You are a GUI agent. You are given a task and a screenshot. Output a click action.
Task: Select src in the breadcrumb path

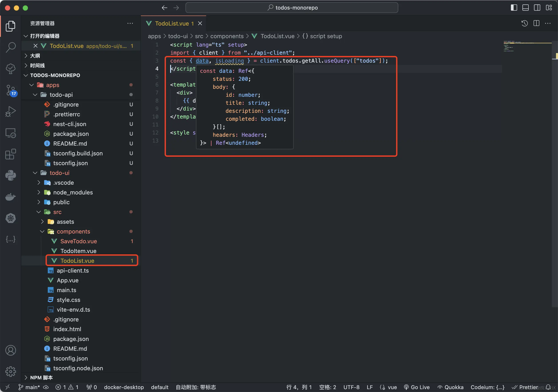[x=199, y=36]
